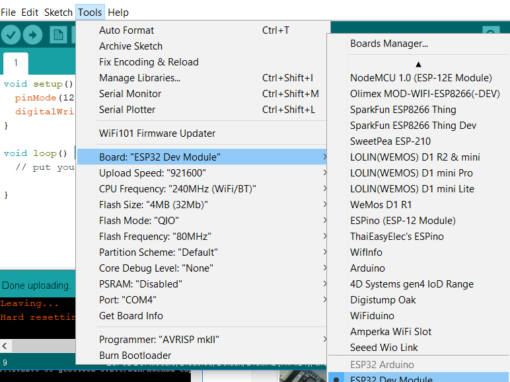510x382 pixels.
Task: Select Fix Encoding & Reload
Action: click(202, 62)
